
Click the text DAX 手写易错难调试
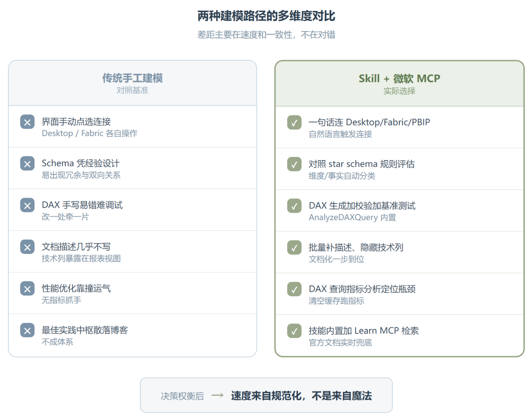click(82, 205)
